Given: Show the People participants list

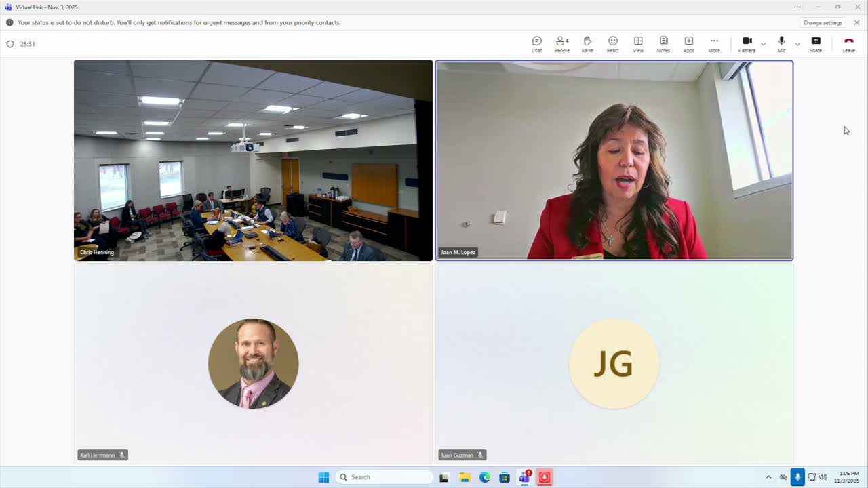Looking at the screenshot, I should [x=562, y=44].
